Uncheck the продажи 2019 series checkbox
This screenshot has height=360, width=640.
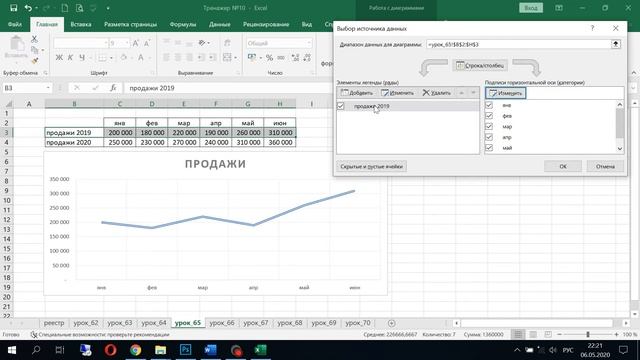pyautogui.click(x=341, y=106)
